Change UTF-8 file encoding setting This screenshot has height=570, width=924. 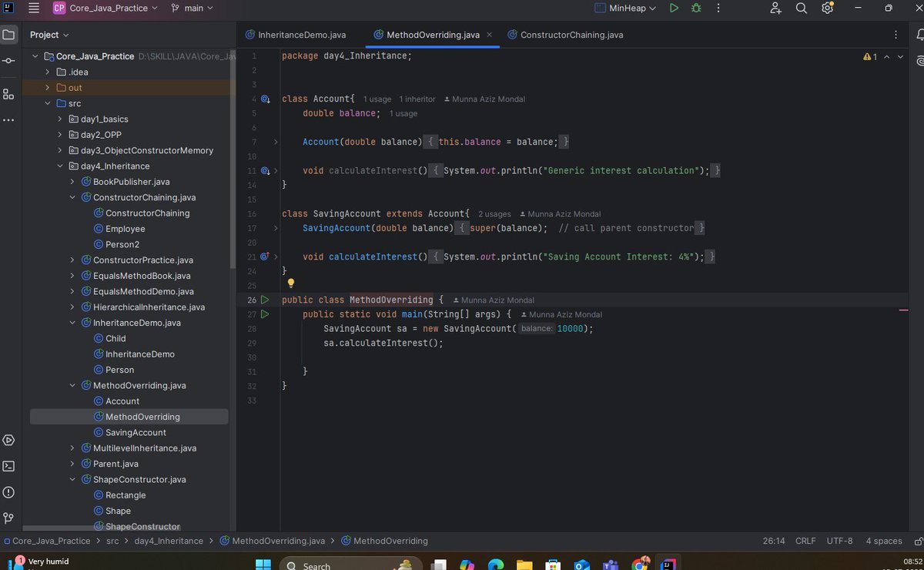pyautogui.click(x=839, y=541)
